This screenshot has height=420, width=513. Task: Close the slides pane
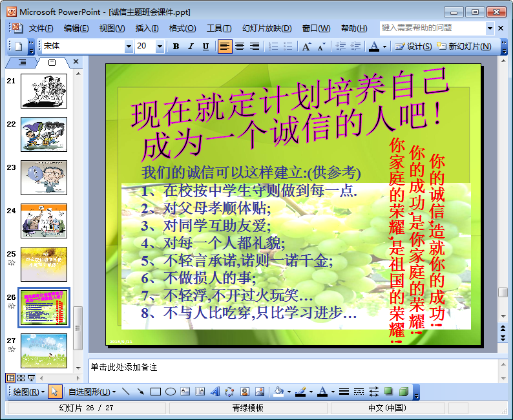pos(76,61)
